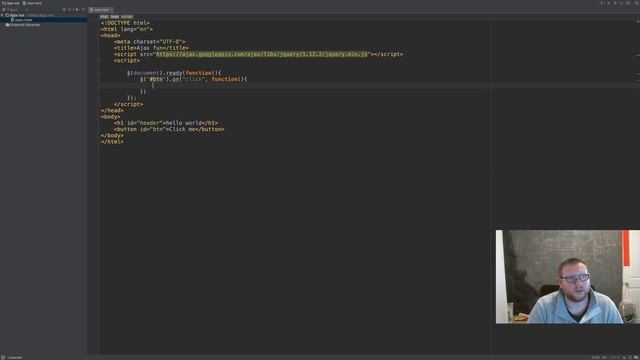640x360 pixels.
Task: Click the tool window toggle in status bar corner
Action: point(3,358)
